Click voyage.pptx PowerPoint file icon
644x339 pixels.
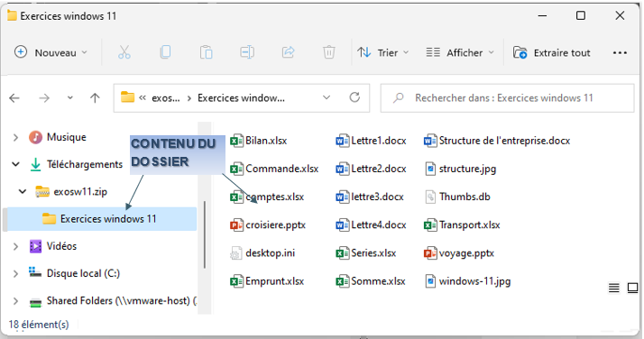[430, 253]
